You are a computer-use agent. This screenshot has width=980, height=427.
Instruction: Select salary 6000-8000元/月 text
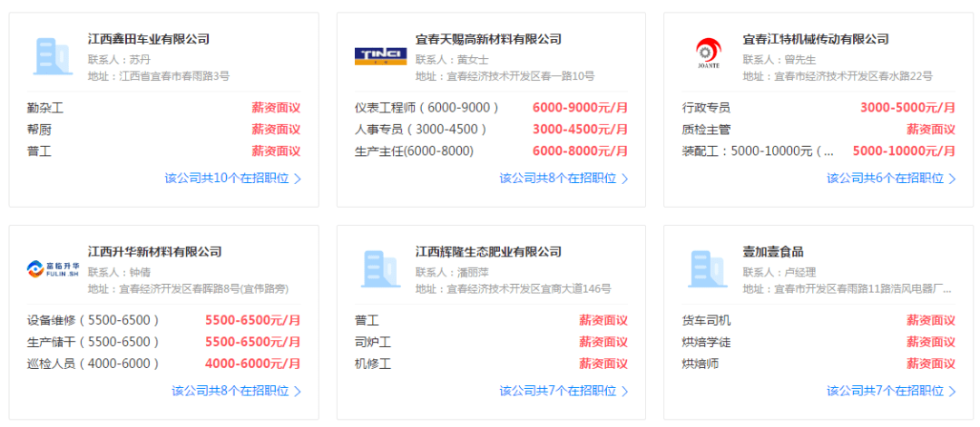[x=580, y=151]
